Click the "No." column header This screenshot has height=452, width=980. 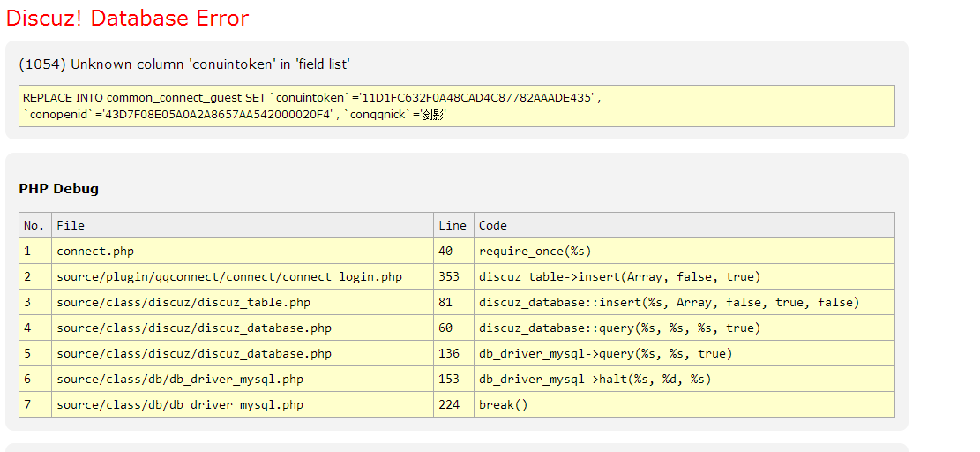[34, 225]
